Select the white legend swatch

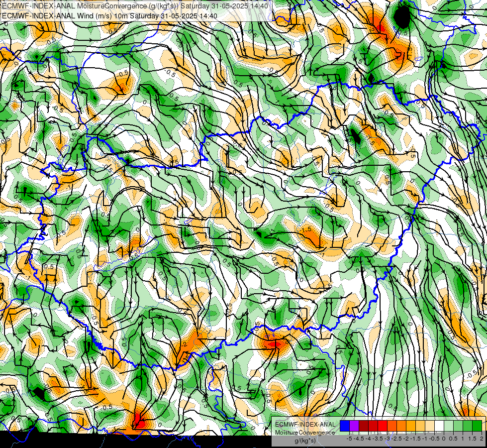439,426
